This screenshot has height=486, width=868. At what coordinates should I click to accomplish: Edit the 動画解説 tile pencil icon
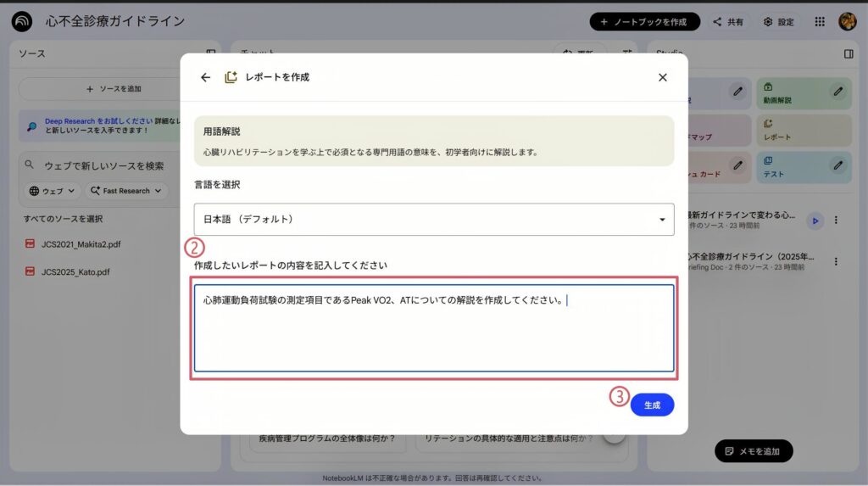[x=837, y=92]
